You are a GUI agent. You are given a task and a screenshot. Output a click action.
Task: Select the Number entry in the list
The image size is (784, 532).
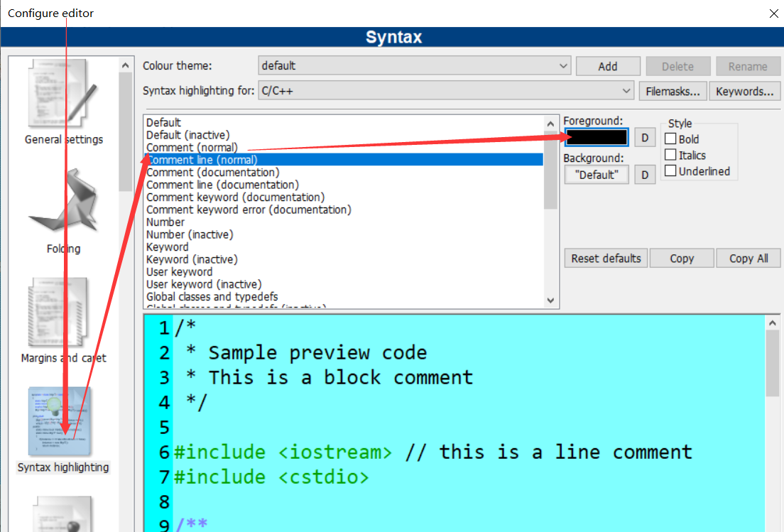coord(344,222)
